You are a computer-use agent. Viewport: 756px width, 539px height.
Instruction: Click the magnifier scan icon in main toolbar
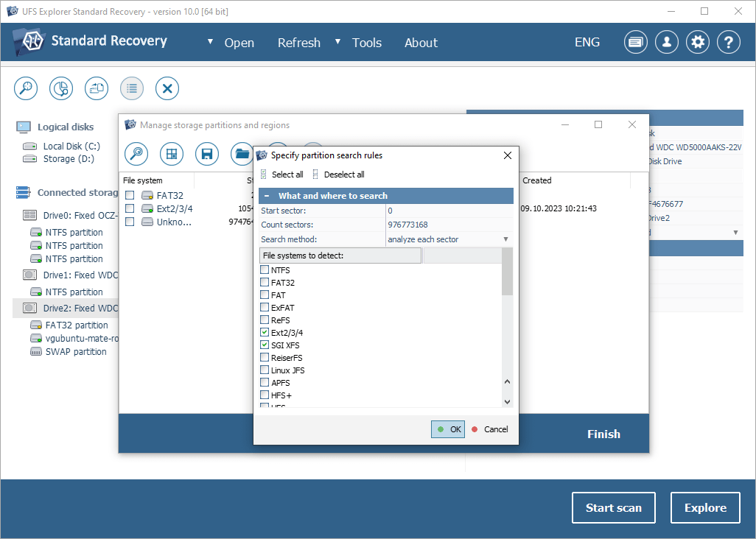point(26,88)
